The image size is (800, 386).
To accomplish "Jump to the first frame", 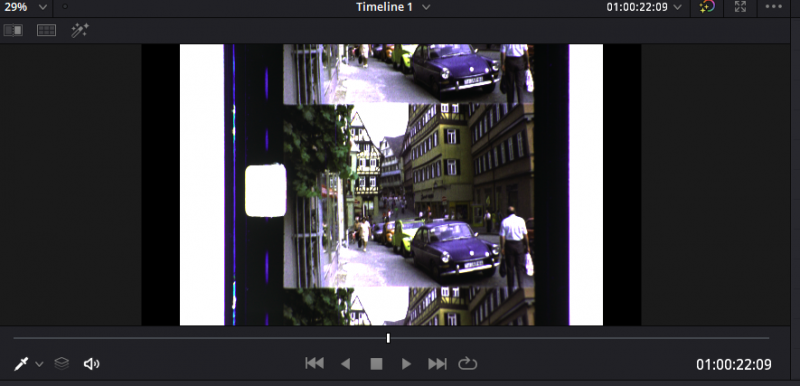I will pos(314,364).
